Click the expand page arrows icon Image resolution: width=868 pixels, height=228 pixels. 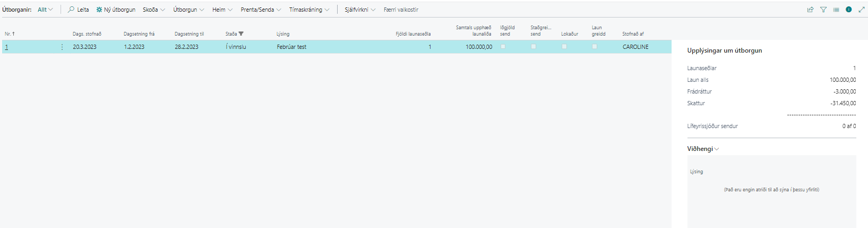pyautogui.click(x=862, y=10)
